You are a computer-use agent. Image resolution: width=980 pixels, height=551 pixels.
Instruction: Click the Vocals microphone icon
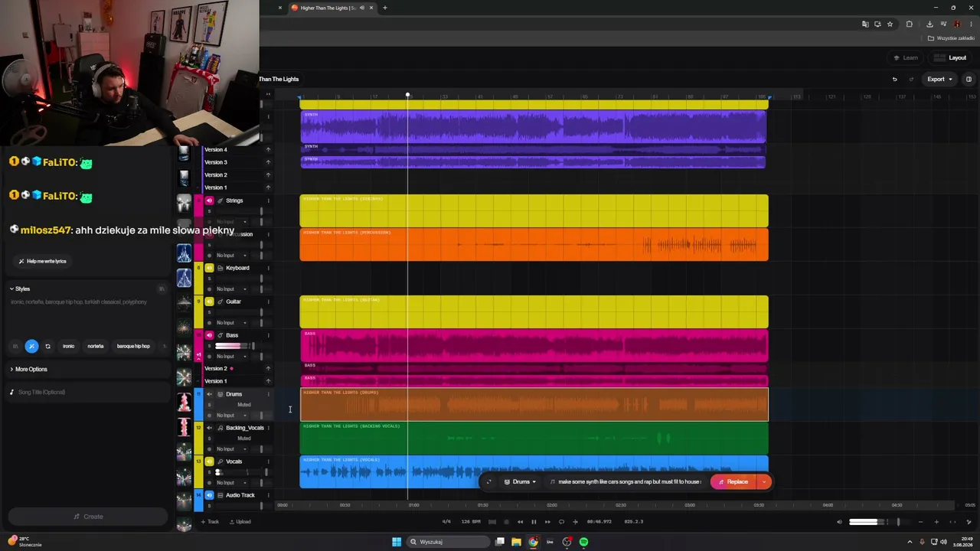point(220,461)
